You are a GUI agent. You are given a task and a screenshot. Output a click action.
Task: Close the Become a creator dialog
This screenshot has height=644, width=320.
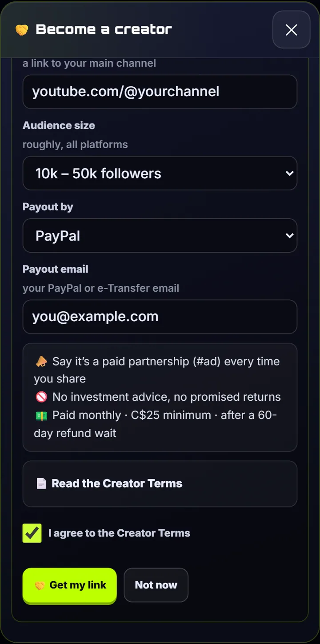tap(291, 30)
